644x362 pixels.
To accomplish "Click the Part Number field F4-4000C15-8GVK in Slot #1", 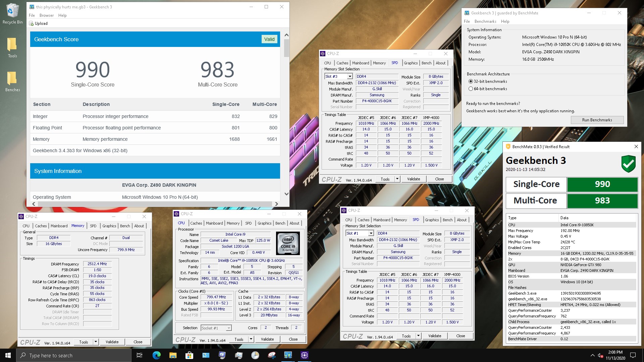I will pyautogui.click(x=398, y=258).
